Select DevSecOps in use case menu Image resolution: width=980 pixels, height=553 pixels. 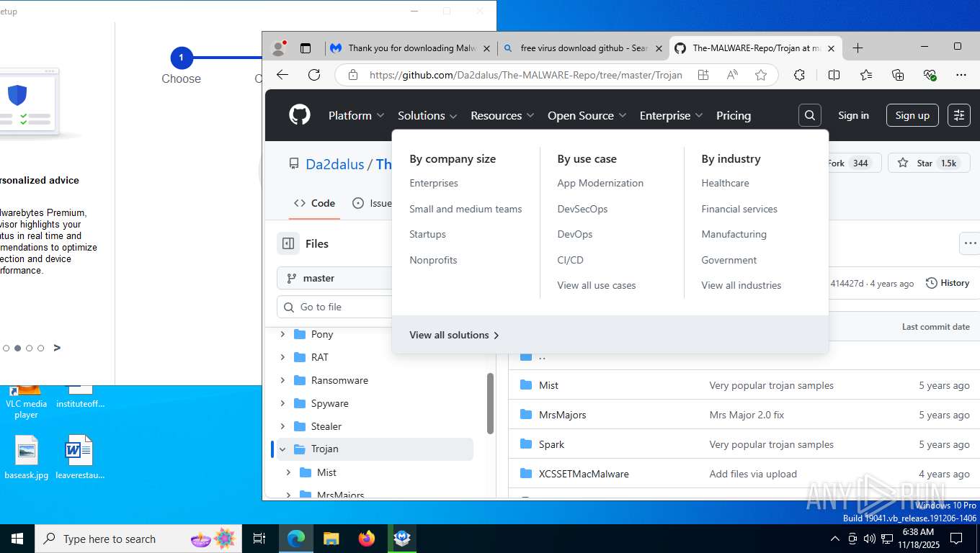click(x=582, y=209)
